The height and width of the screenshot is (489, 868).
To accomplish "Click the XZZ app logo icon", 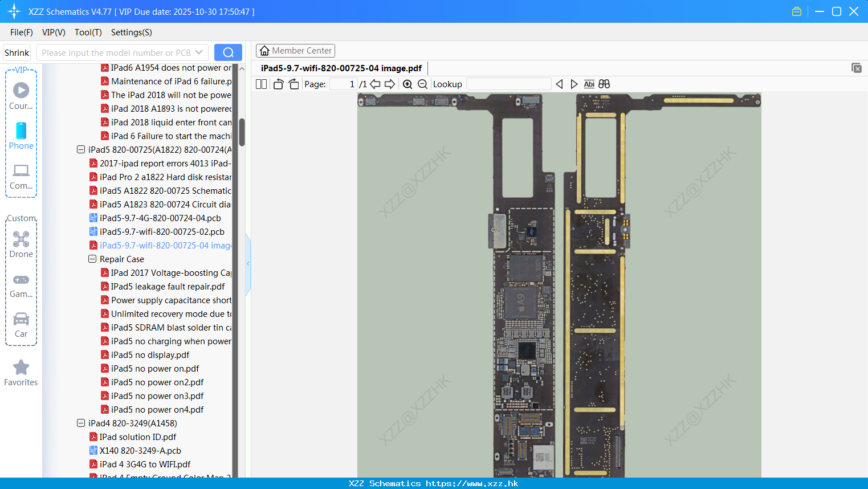I will pos(14,11).
